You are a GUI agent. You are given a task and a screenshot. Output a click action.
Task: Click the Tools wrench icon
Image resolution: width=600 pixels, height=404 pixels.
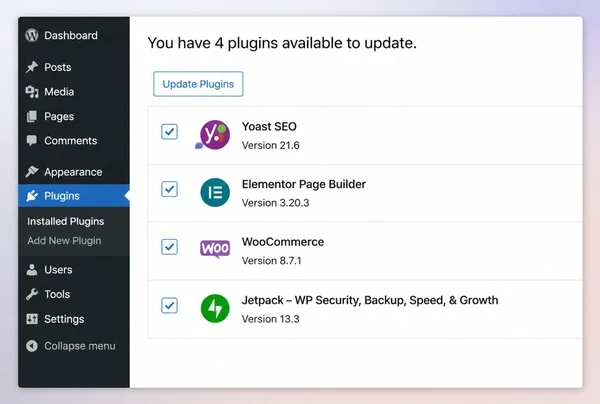tap(32, 294)
